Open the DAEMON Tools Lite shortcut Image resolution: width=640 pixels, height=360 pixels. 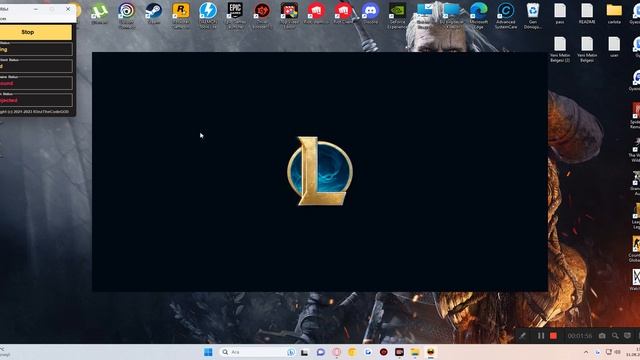click(208, 15)
